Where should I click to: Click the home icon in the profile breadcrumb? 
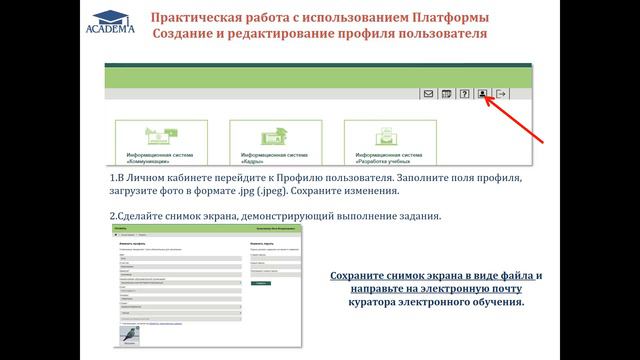point(116,235)
